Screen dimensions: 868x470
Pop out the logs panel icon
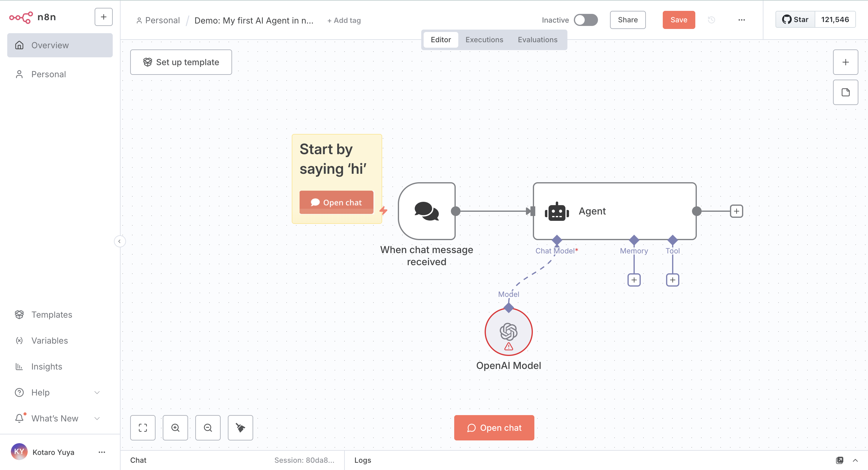[840, 460]
